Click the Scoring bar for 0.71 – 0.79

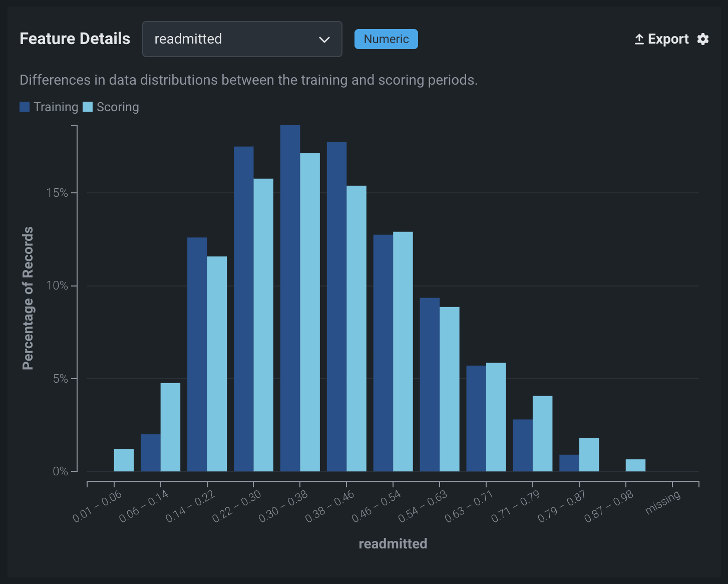542,433
